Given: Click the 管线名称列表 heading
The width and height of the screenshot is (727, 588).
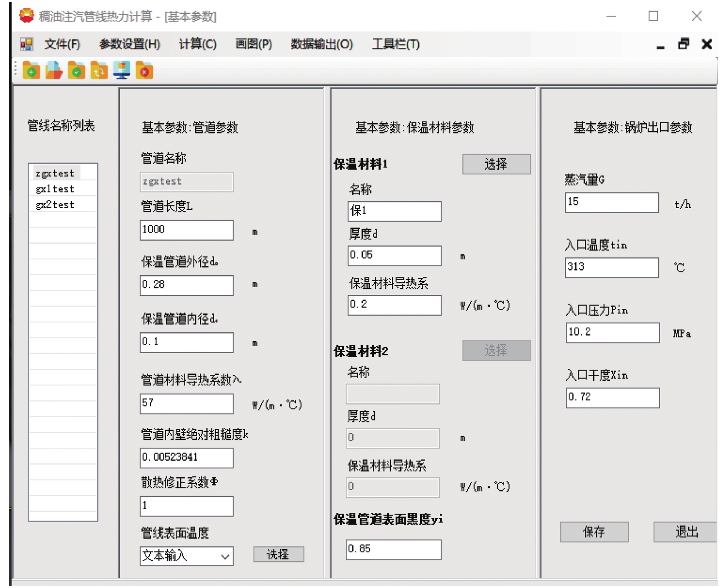Looking at the screenshot, I should point(61,126).
